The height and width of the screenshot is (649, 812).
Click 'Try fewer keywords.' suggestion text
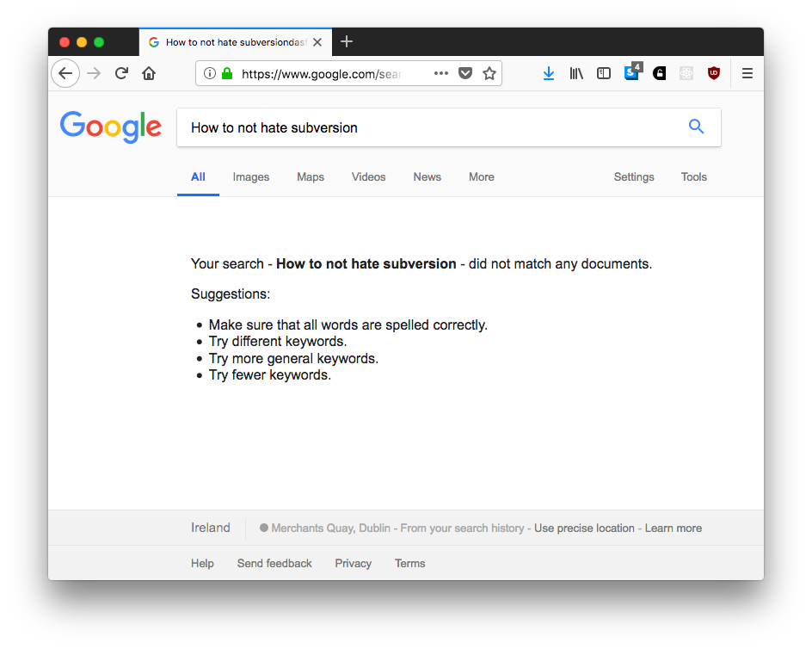coord(270,375)
